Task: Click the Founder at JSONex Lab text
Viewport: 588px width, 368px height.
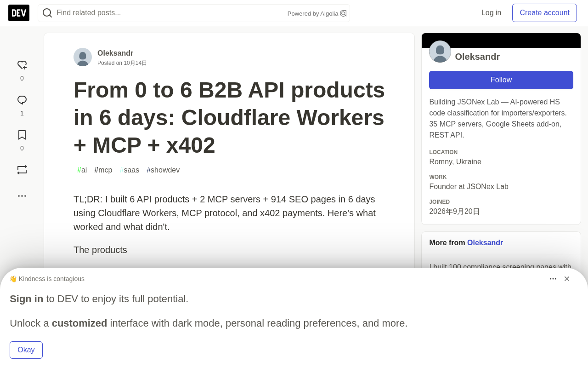Action: tap(469, 187)
